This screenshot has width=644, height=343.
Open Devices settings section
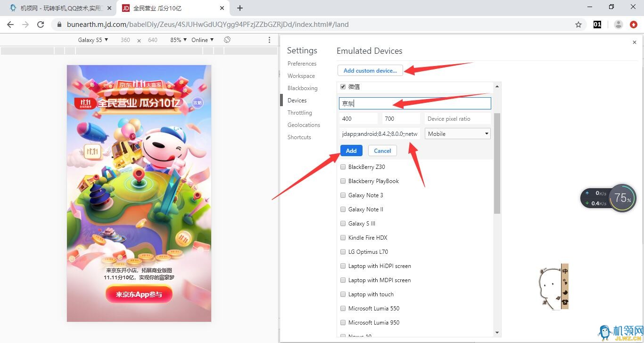(x=297, y=100)
